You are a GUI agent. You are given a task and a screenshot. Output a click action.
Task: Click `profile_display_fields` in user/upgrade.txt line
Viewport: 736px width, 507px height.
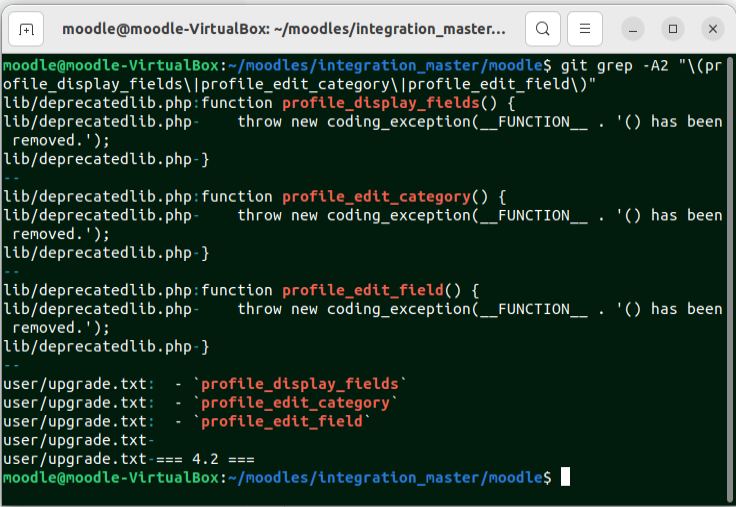[300, 384]
